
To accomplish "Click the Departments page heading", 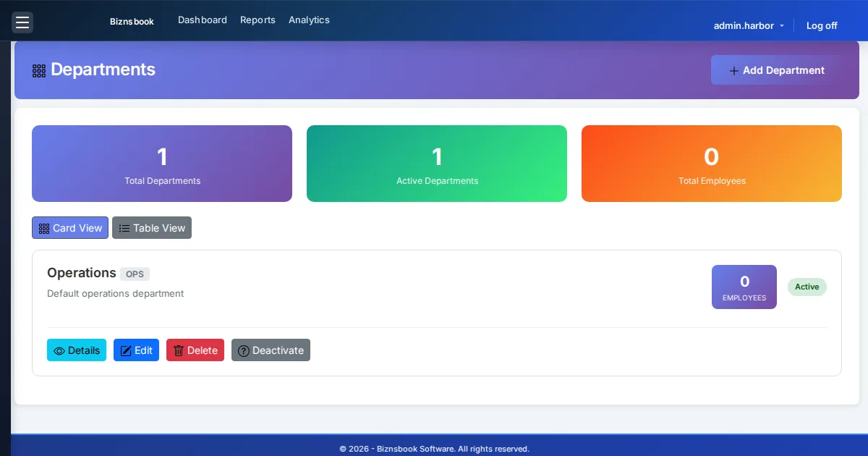I will click(x=103, y=69).
